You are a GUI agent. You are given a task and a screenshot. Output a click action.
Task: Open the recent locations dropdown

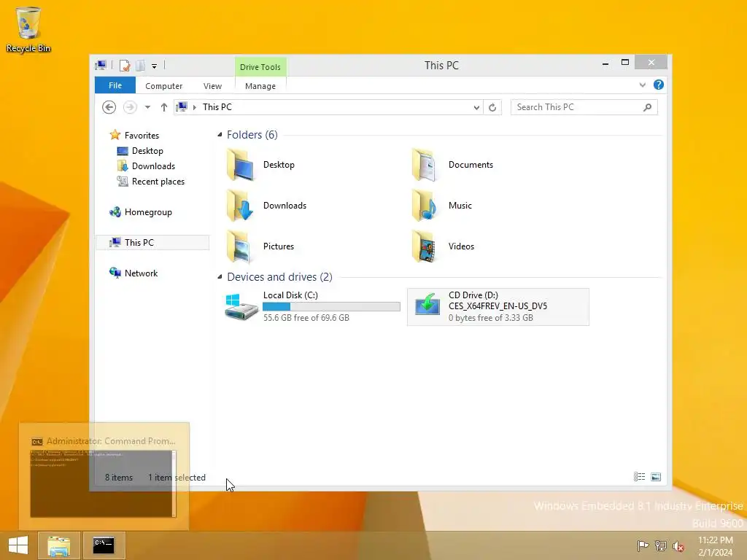point(147,107)
